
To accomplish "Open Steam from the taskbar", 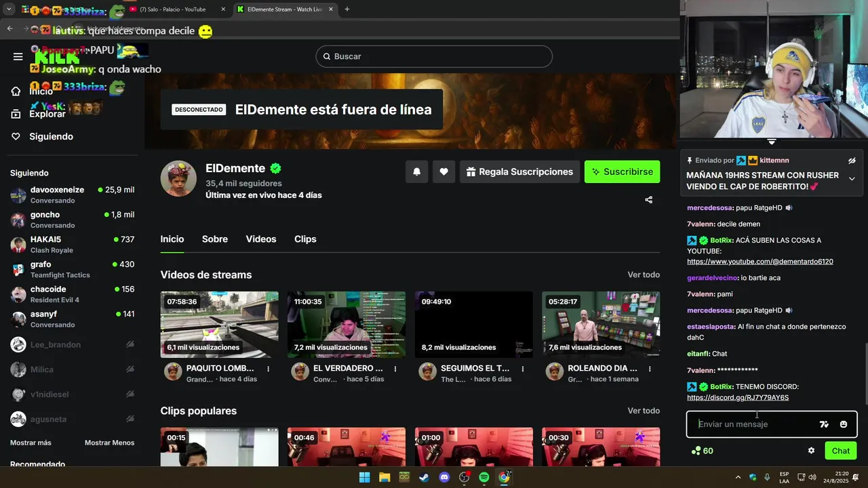I will point(424,477).
